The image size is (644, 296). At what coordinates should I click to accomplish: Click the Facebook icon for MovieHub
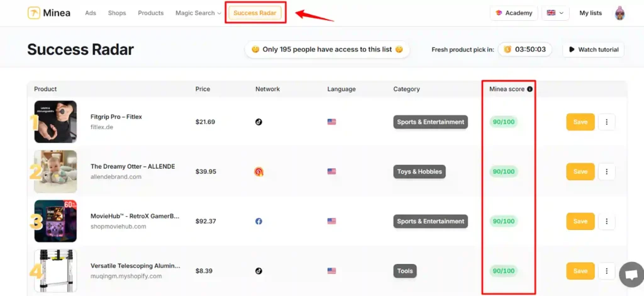coord(258,221)
